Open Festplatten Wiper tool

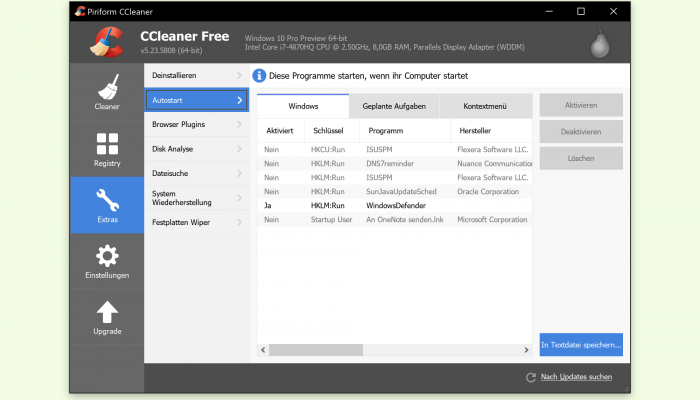[196, 222]
